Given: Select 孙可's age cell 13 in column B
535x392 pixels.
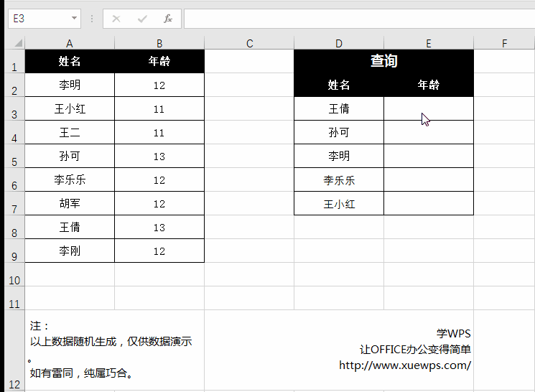Looking at the screenshot, I should coord(159,156).
